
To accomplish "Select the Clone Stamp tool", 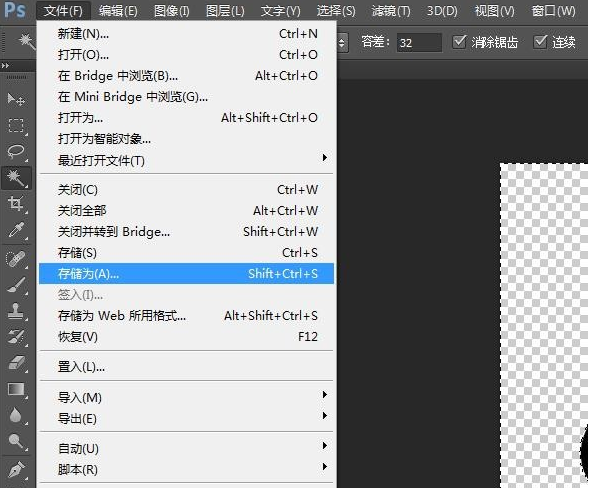I will [16, 311].
